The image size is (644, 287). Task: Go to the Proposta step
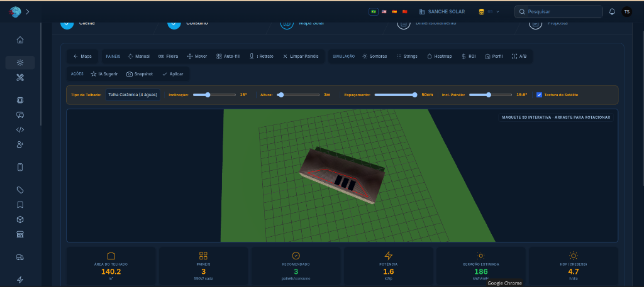coord(548,23)
